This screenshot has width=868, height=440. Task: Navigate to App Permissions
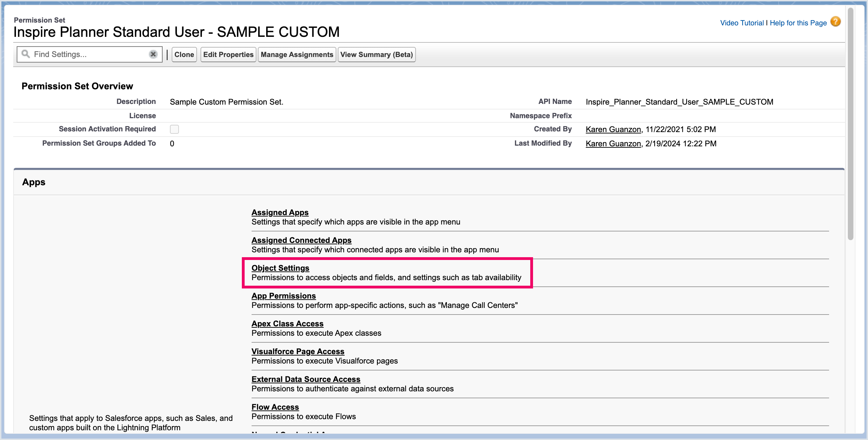(284, 296)
